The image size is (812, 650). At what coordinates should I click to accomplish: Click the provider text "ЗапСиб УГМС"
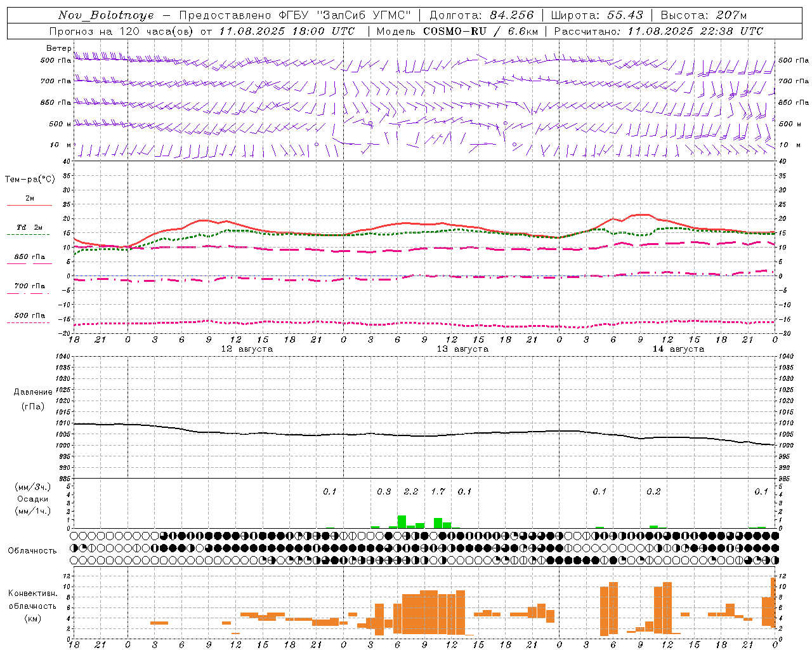click(x=363, y=15)
